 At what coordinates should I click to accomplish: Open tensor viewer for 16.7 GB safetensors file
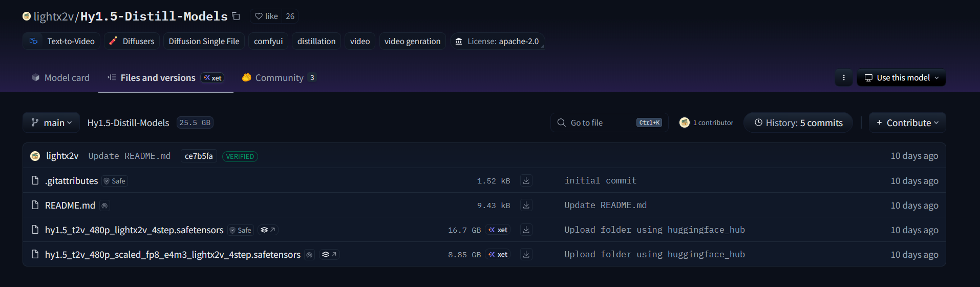(x=268, y=230)
